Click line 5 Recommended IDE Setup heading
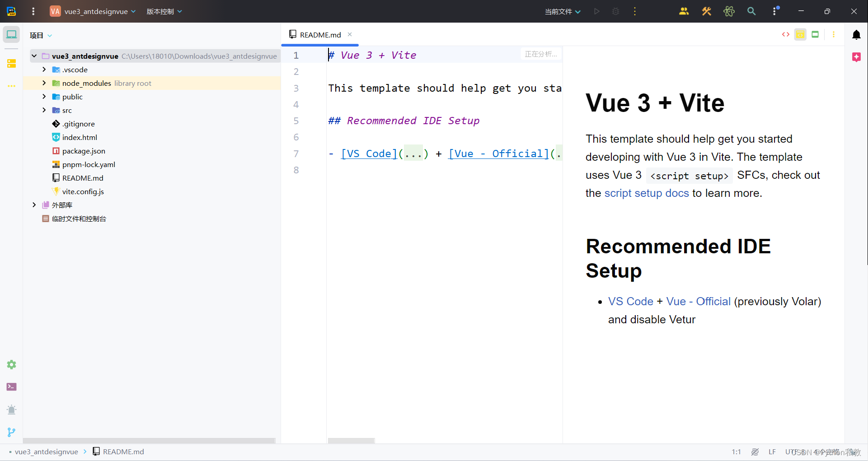 404,121
